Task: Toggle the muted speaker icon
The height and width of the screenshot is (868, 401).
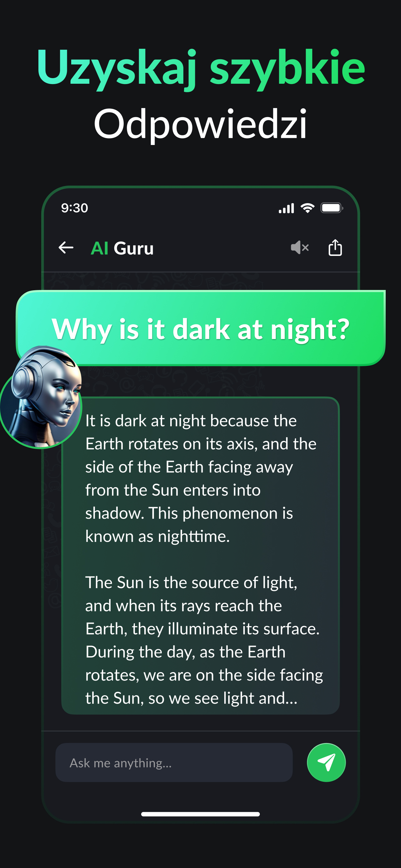Action: click(300, 248)
